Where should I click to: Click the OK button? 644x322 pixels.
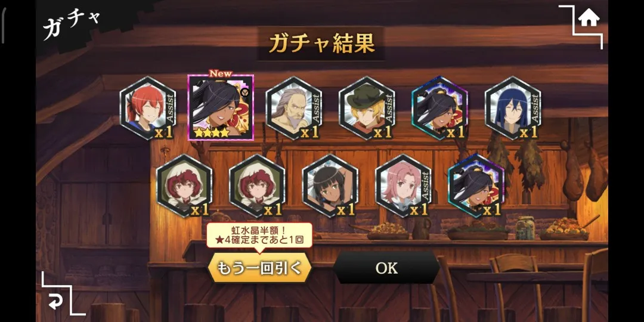pos(386,268)
